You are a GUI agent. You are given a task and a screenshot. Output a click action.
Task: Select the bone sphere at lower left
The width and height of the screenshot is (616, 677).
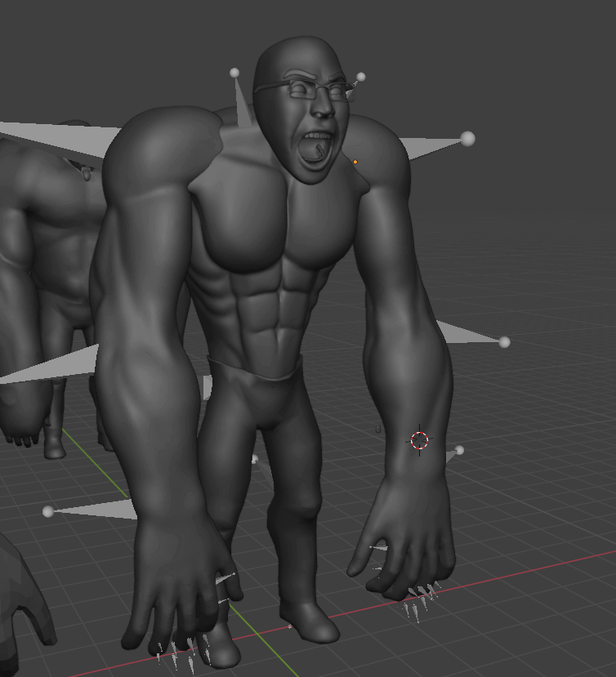48,511
